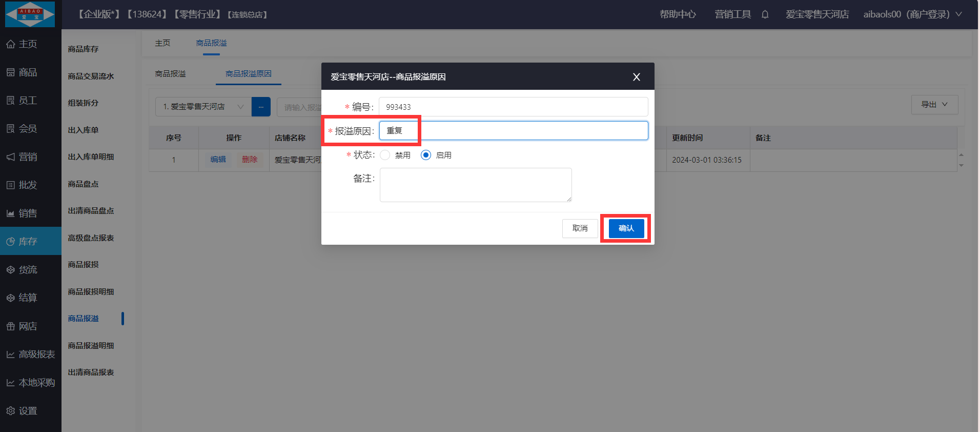Screen dimensions: 980x432
Task: Go to 出清商品盘点 submenu item
Action: (x=91, y=211)
